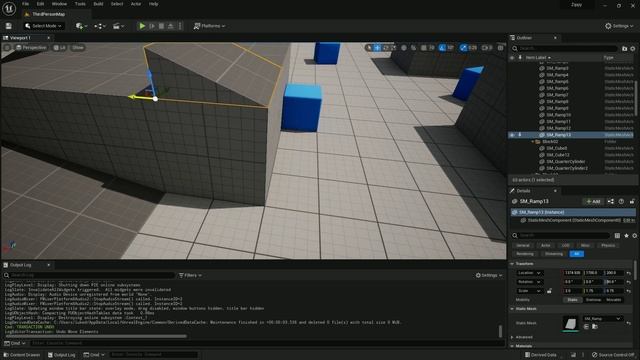640x360 pixels.
Task: Collapse the Block02 folder
Action: (x=533, y=142)
